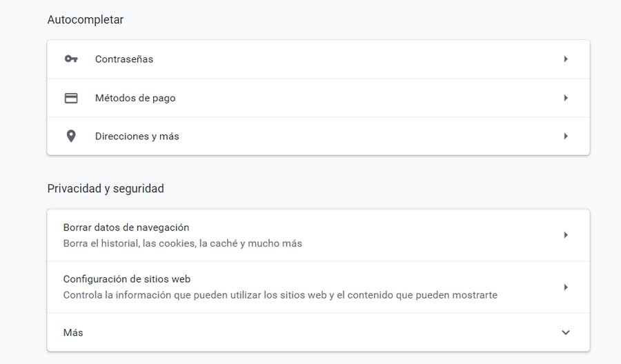Click the arrow next to Direcciones y más

point(566,136)
